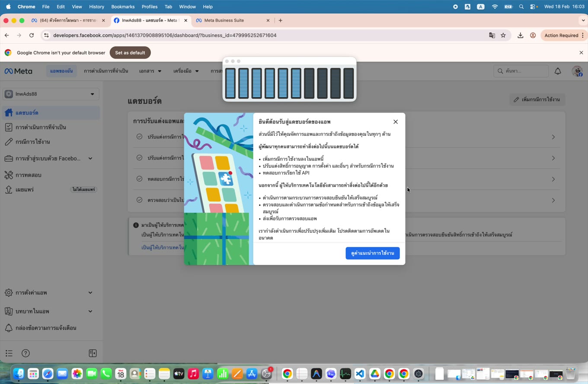Reload the current page

coord(32,35)
